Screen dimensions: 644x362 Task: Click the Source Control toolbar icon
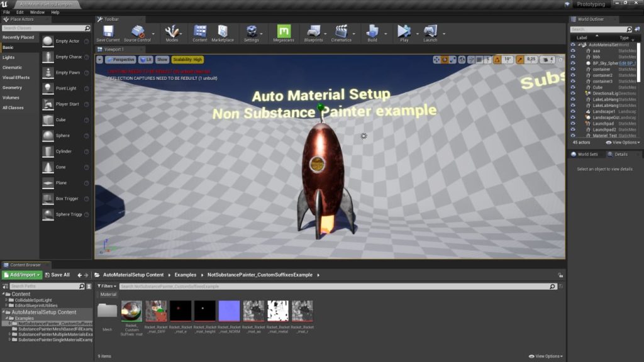(138, 33)
